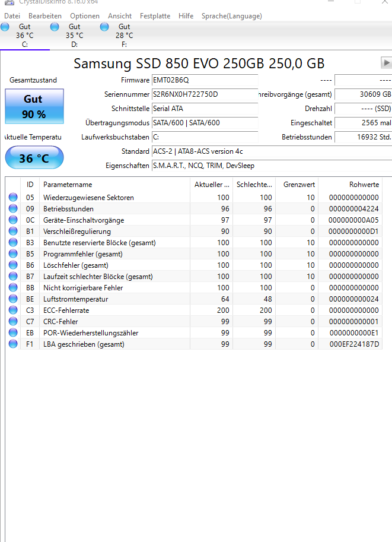
Task: Click raw value 000000004224
Action: (353, 209)
